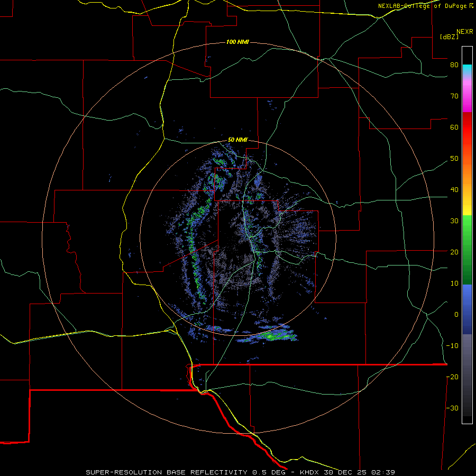Click the 50 dBZ scale value
Image resolution: width=476 pixels, height=476 pixels.
click(x=454, y=159)
